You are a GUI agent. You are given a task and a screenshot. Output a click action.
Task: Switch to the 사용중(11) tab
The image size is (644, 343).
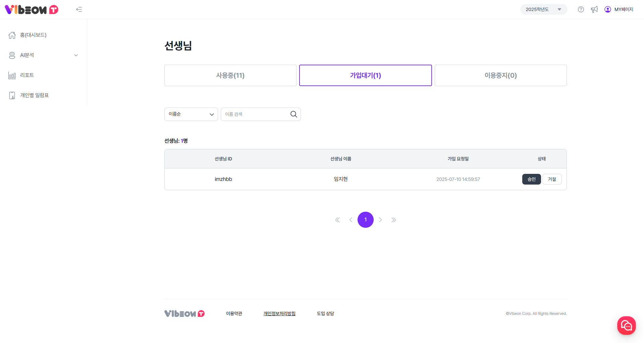click(x=230, y=75)
